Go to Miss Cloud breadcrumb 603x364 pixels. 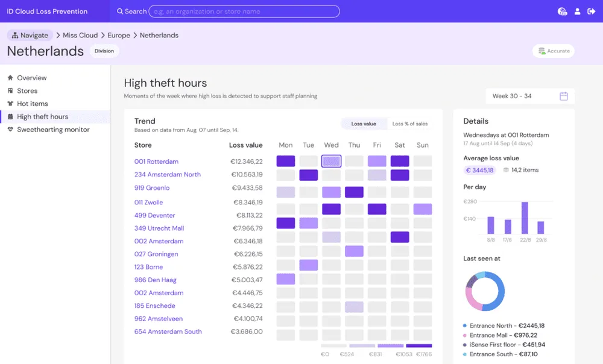point(80,36)
